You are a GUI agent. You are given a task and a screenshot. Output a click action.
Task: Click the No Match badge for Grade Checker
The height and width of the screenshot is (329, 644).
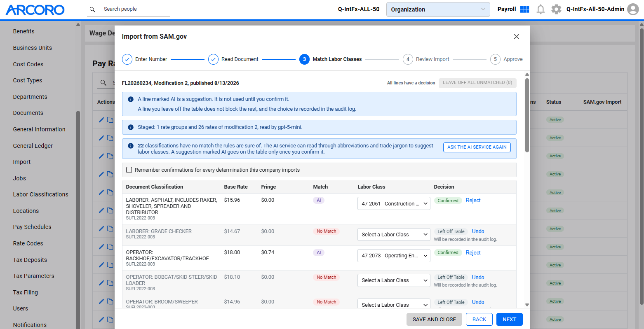point(326,231)
